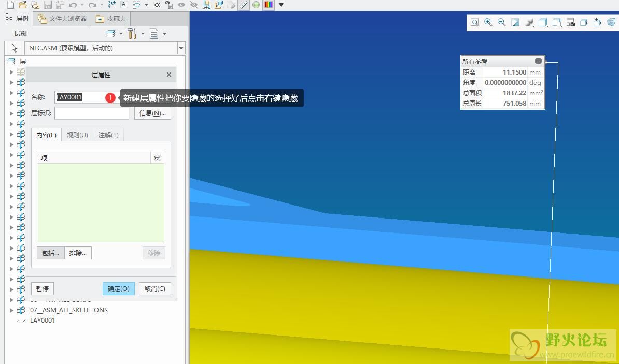Expand the 07__ASM_ALL_SKELETONS layer

tap(11, 310)
